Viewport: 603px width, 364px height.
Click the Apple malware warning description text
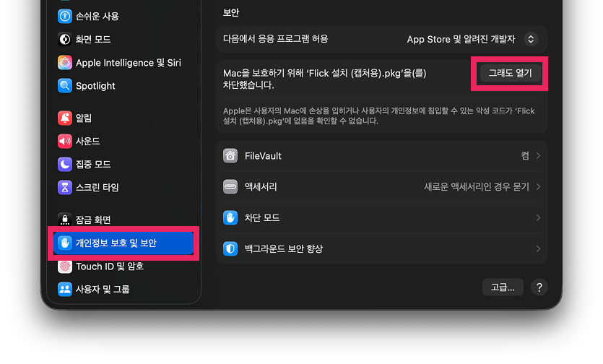tap(379, 116)
